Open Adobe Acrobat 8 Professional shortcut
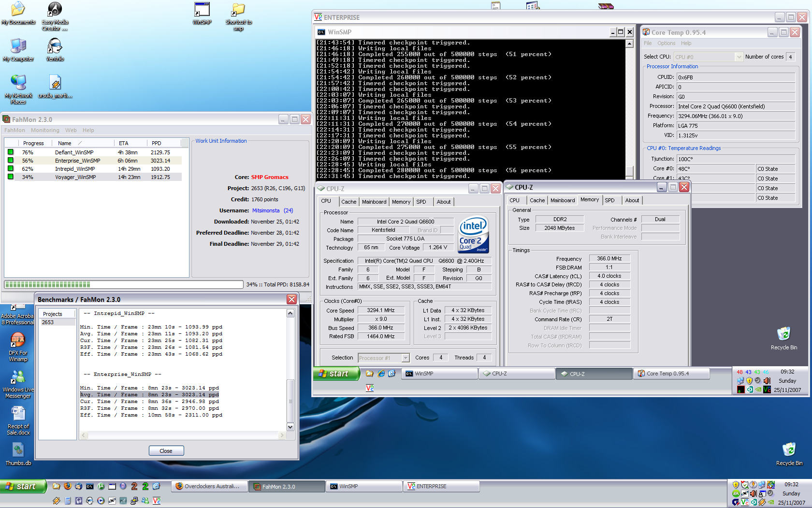This screenshot has width=812, height=508. pos(17,315)
